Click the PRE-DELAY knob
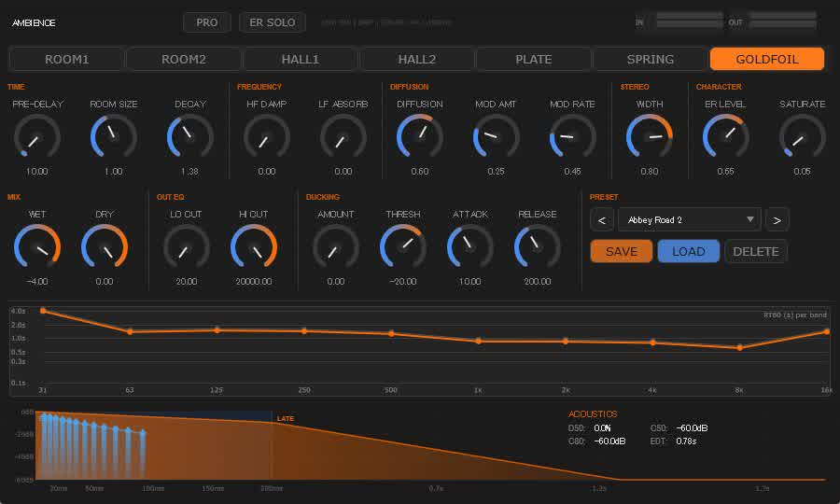This screenshot has width=840, height=504. tap(37, 136)
